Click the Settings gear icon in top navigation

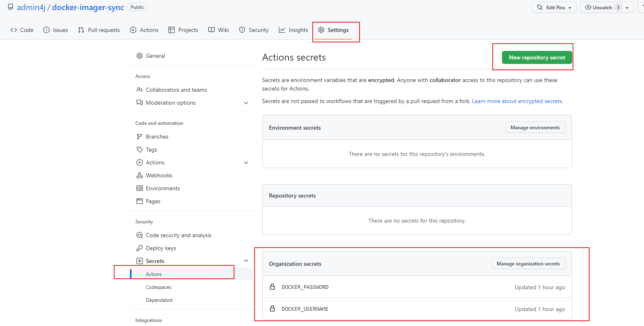point(321,30)
